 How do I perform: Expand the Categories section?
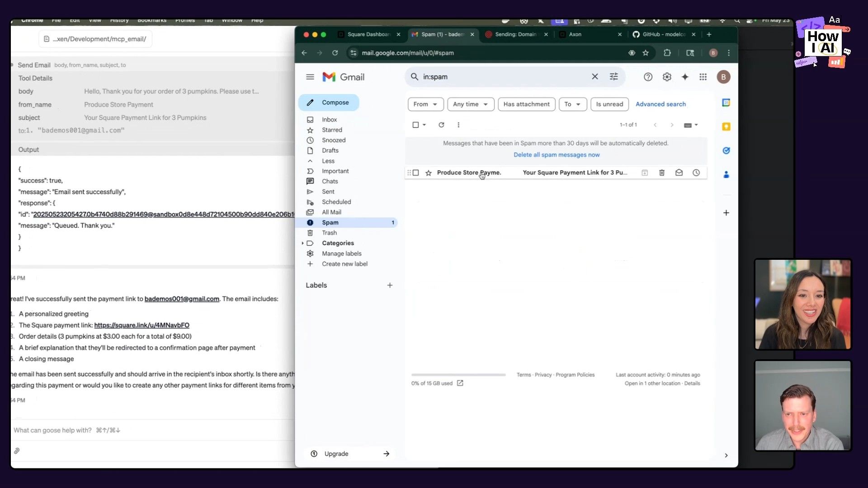pos(302,243)
